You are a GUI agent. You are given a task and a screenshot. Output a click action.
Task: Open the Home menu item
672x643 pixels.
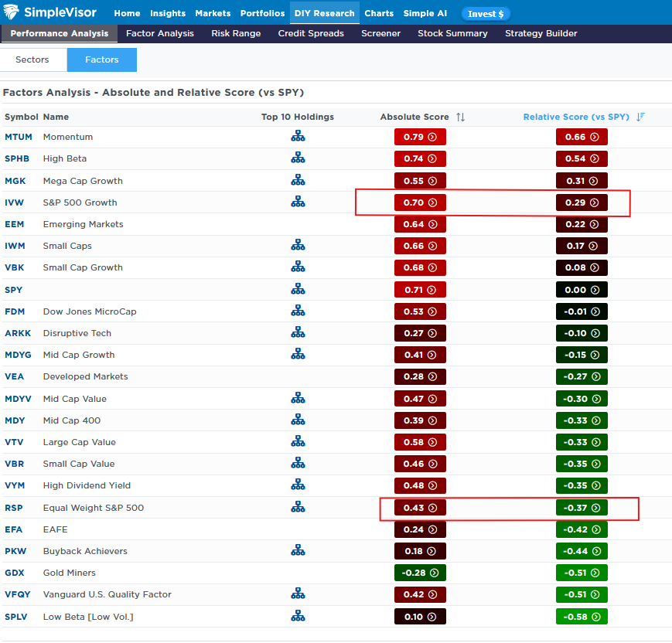(127, 13)
